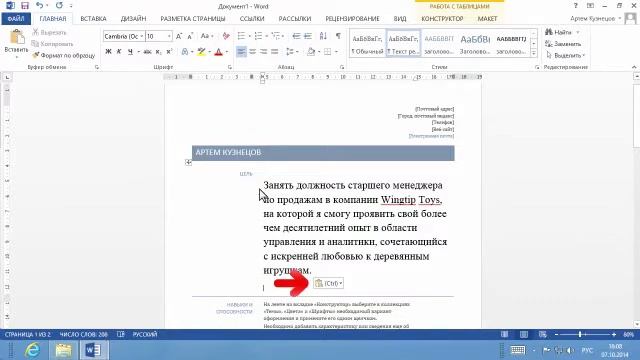
Task: Toggle bold (Ж) formatting
Action: [108, 52]
